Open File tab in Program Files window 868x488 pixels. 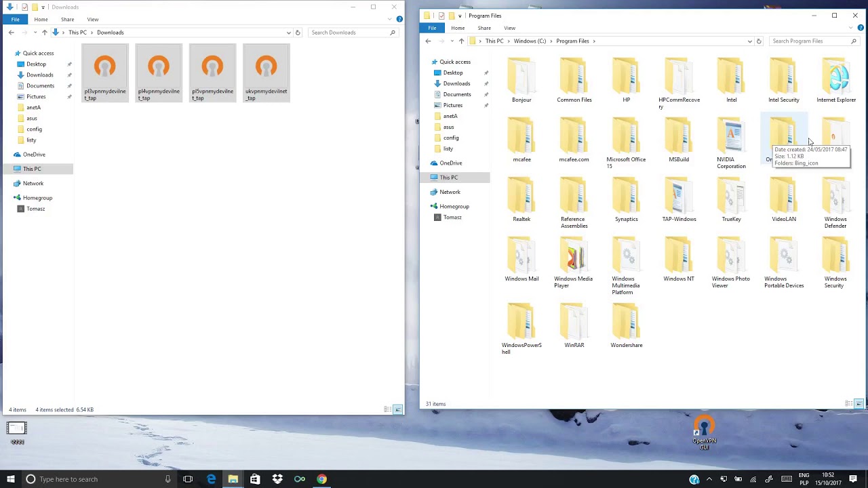pos(432,28)
